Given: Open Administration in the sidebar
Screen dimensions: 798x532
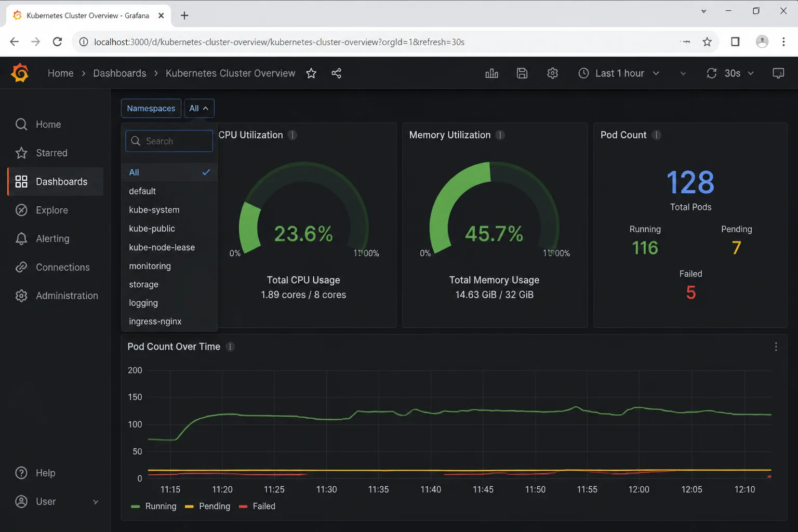Looking at the screenshot, I should pos(55,296).
